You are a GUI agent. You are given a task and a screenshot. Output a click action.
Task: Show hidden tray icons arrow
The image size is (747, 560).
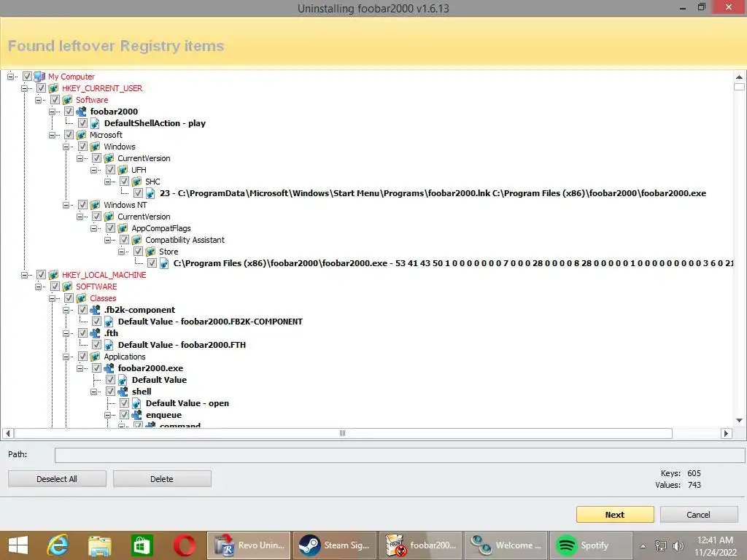click(x=643, y=546)
